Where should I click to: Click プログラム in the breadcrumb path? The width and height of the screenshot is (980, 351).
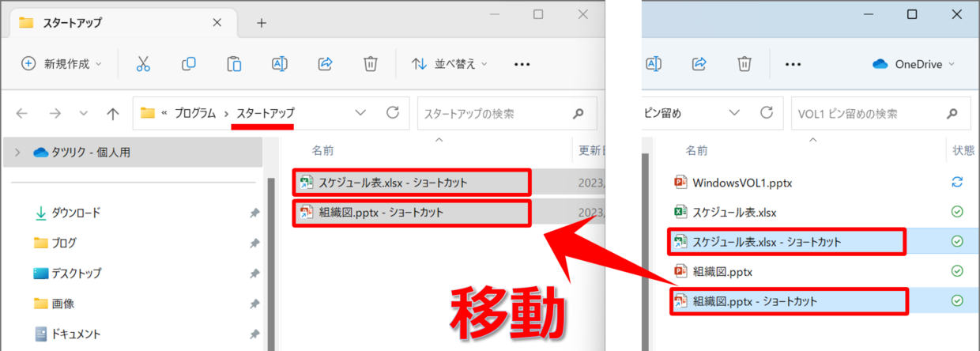pos(195,113)
